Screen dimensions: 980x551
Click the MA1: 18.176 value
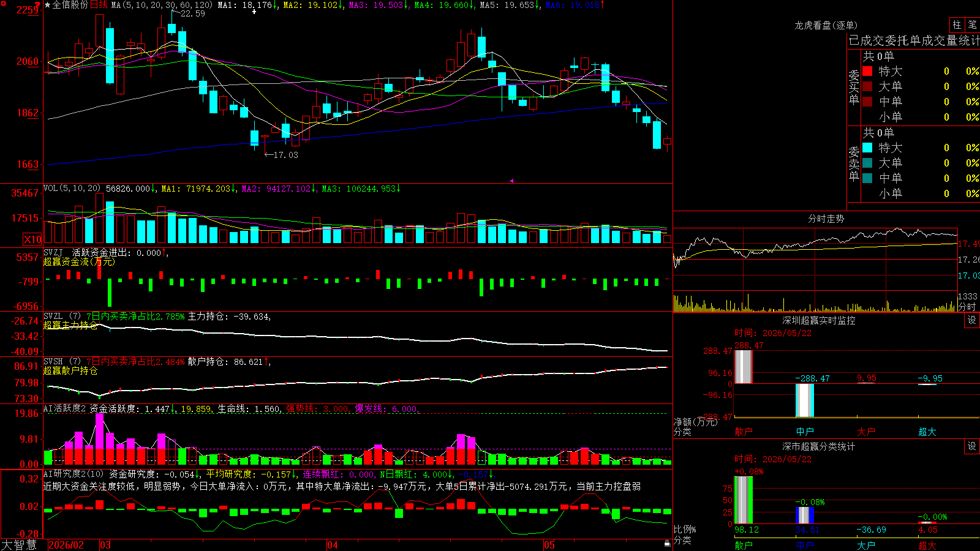coord(246,5)
